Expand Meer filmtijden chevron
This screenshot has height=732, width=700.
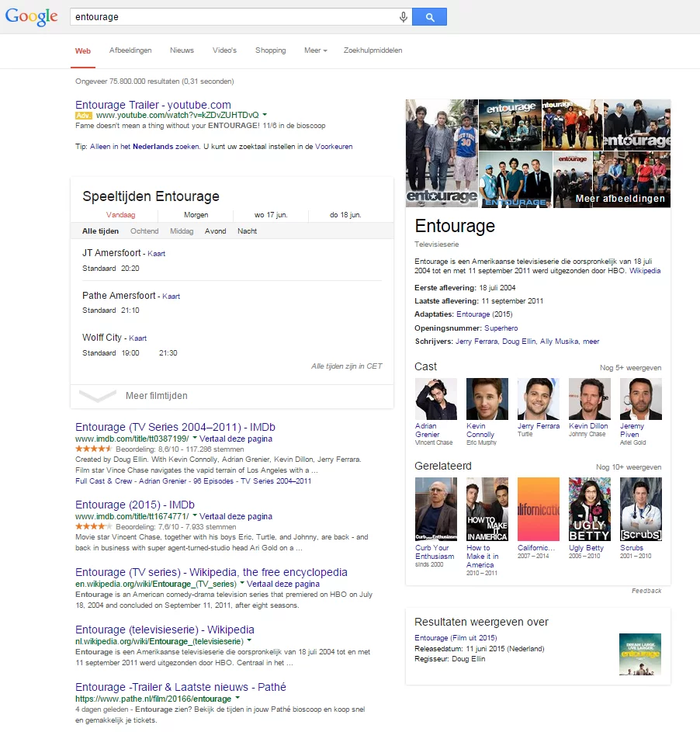click(98, 396)
